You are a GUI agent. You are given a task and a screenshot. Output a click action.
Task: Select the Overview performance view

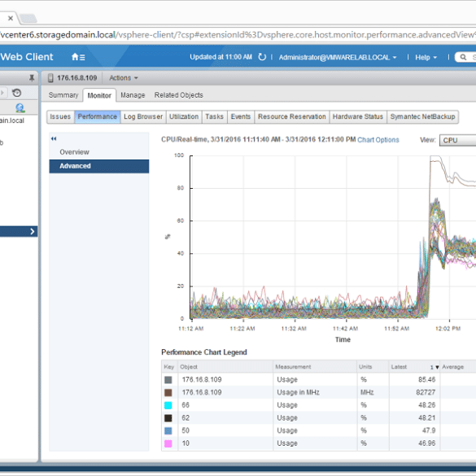coord(99,152)
